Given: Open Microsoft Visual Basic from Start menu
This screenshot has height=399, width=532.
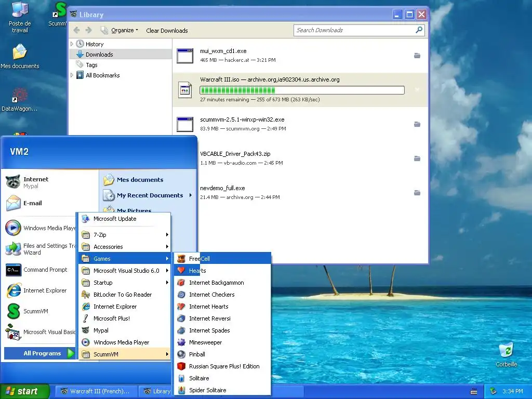Looking at the screenshot, I should pyautogui.click(x=39, y=332).
